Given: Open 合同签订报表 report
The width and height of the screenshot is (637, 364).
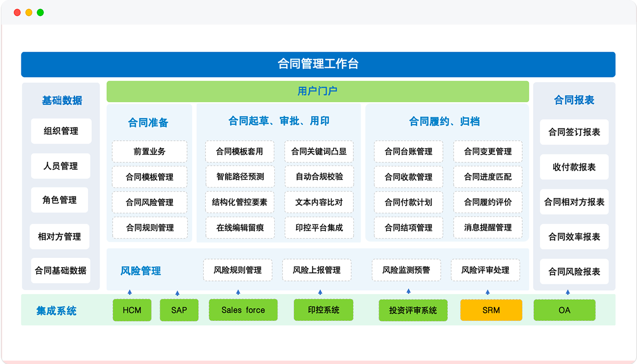Looking at the screenshot, I should click(574, 132).
